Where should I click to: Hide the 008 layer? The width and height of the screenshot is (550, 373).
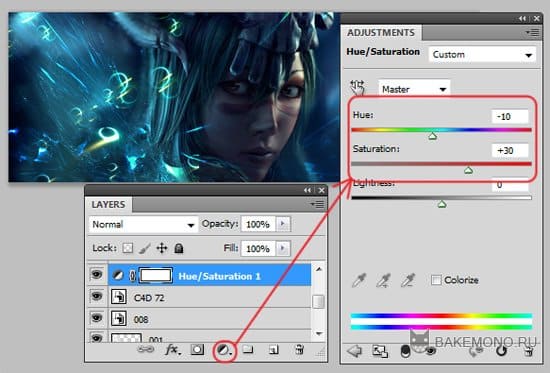(x=96, y=318)
